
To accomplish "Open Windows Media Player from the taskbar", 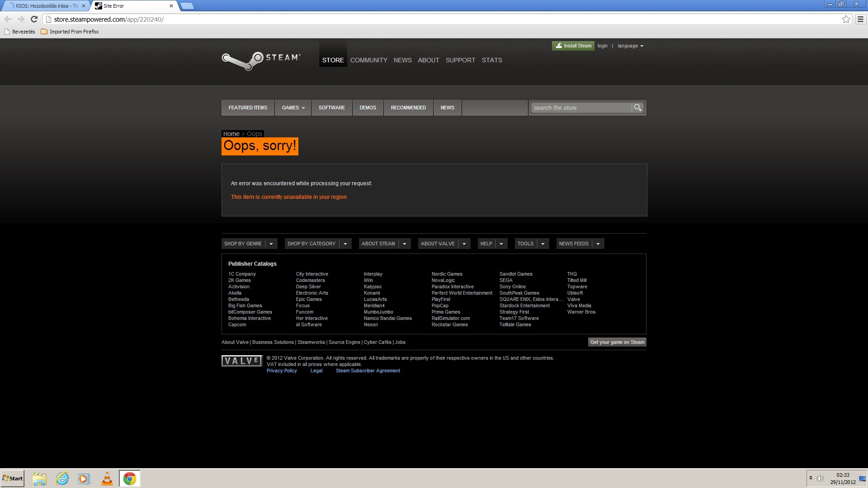I will [x=85, y=479].
